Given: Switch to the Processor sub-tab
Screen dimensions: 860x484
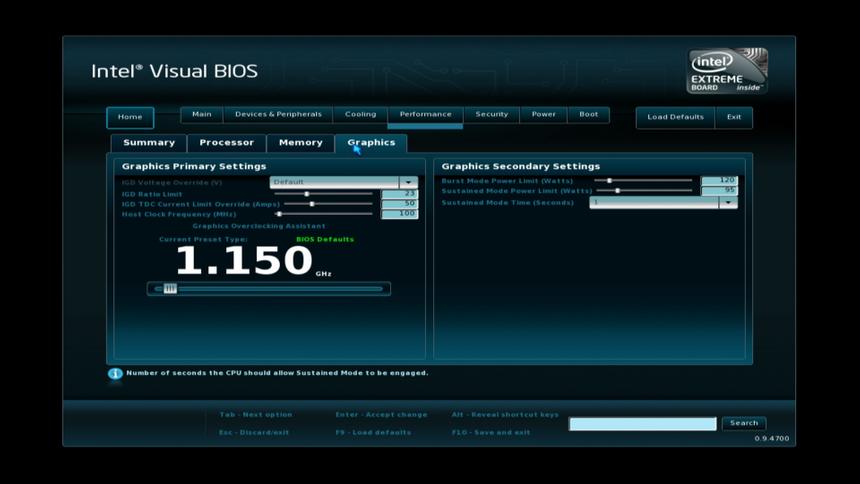Looking at the screenshot, I should pos(227,143).
